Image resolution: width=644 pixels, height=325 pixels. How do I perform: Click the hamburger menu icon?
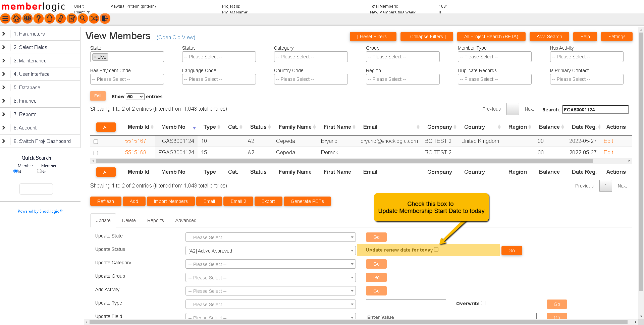pos(5,19)
